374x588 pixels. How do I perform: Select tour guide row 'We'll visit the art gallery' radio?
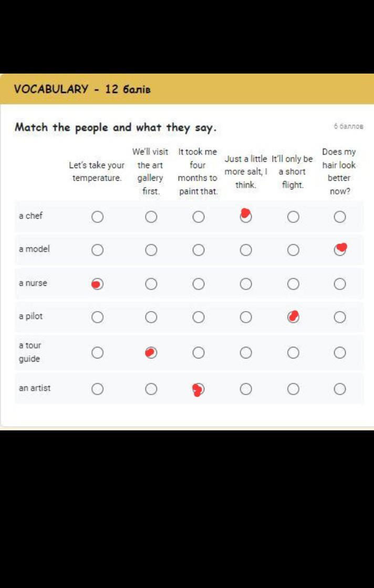pyautogui.click(x=151, y=353)
